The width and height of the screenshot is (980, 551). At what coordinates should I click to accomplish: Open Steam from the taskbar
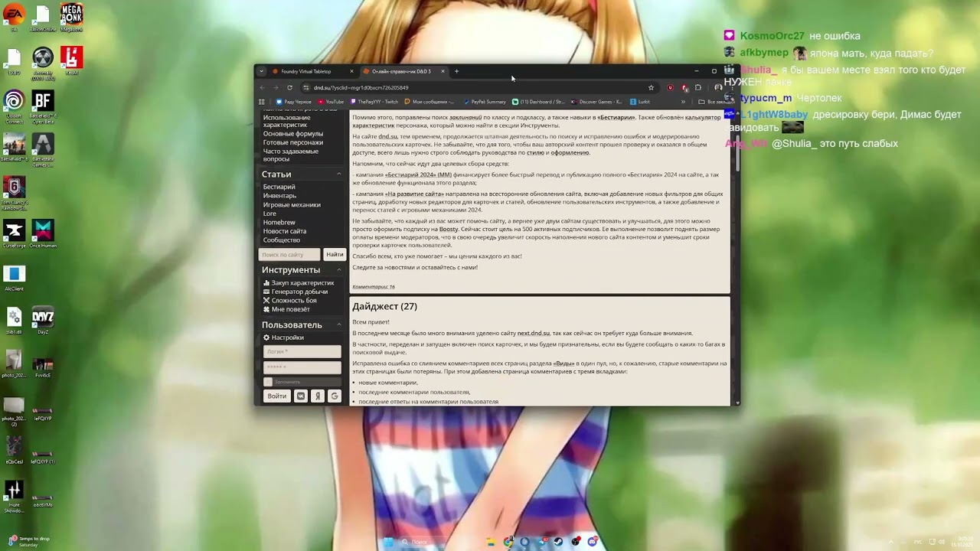pos(558,542)
